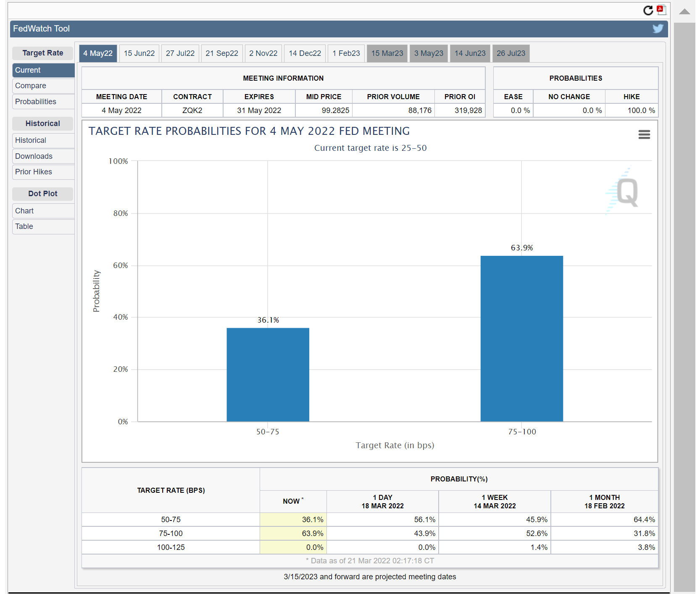Click the 36.1% bar for 50-75
700x594 pixels.
click(268, 375)
